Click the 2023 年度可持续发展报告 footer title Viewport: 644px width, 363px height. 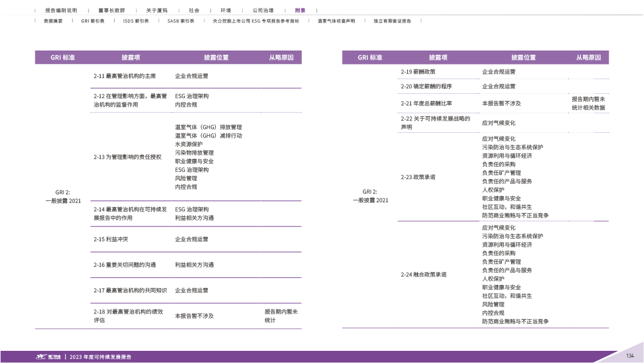[101, 357]
